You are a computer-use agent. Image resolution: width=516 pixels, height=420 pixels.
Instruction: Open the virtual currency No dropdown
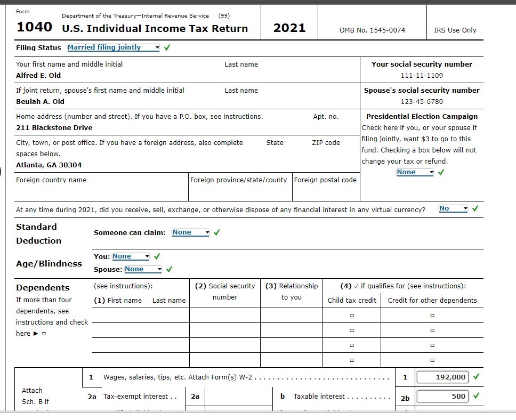(x=453, y=208)
